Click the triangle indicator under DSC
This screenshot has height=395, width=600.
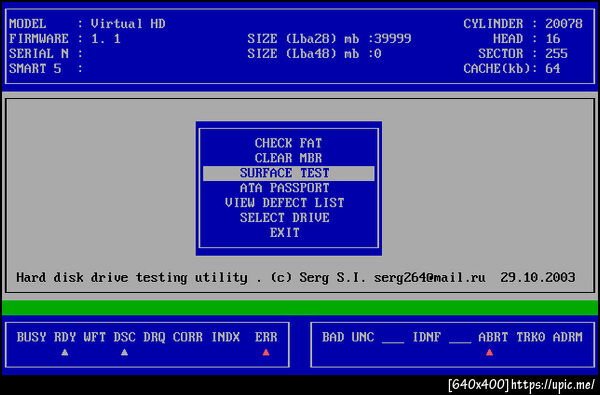pyautogui.click(x=124, y=352)
